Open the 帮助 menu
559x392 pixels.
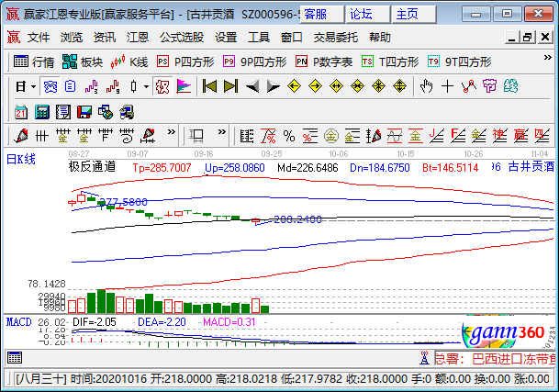(380, 37)
